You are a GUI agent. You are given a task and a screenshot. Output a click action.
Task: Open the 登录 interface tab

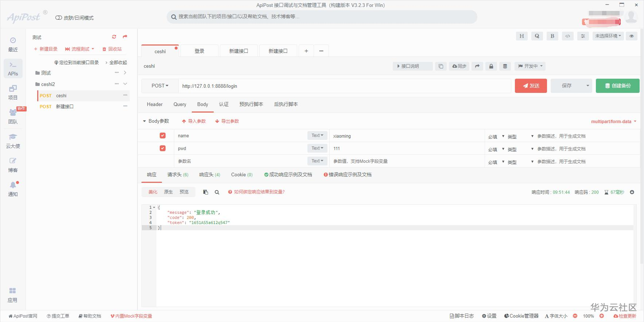(x=199, y=51)
